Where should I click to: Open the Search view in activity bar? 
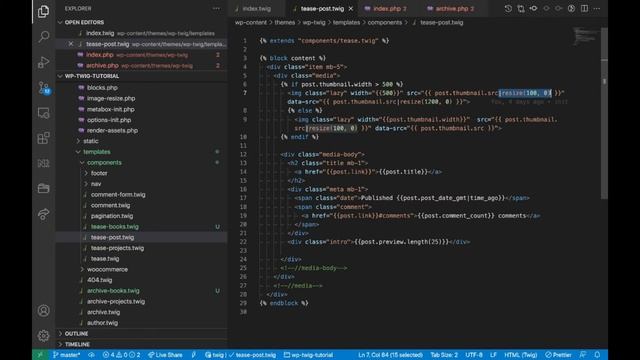[43, 37]
